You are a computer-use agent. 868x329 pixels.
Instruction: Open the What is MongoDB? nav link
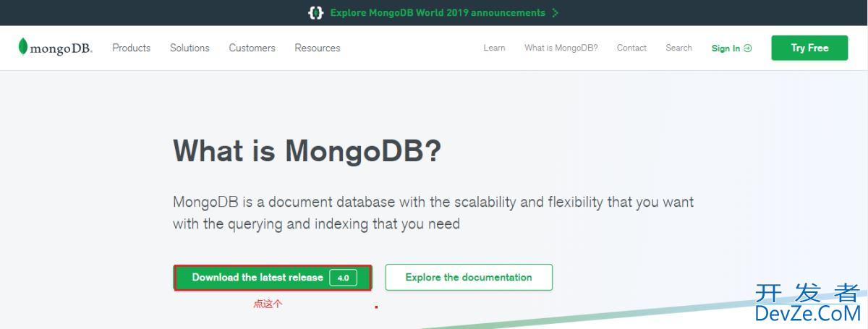tap(561, 48)
